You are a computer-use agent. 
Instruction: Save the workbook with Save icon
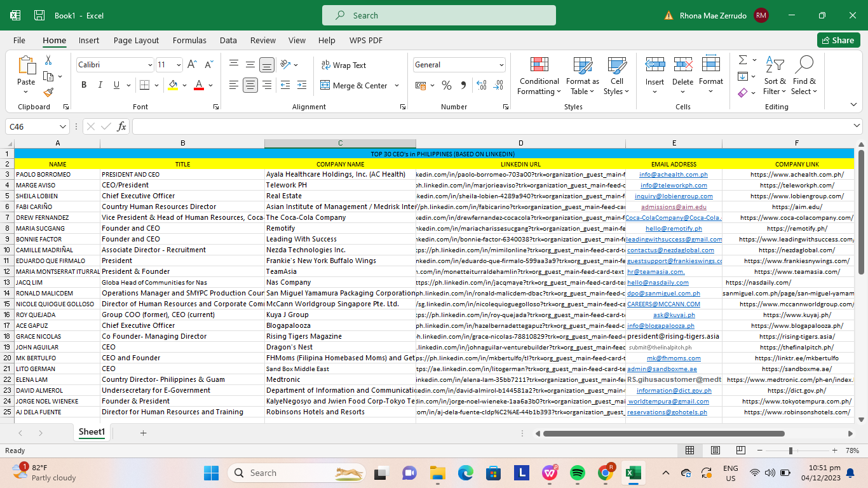39,15
